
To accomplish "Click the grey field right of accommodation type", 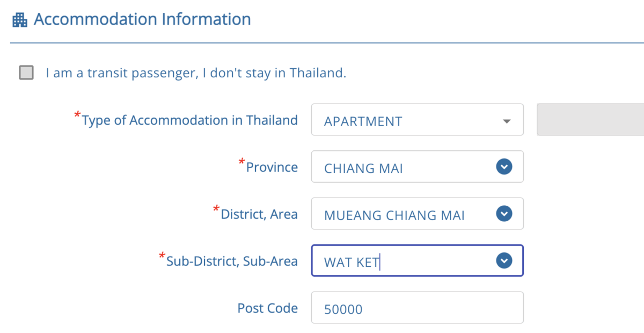I will (590, 120).
